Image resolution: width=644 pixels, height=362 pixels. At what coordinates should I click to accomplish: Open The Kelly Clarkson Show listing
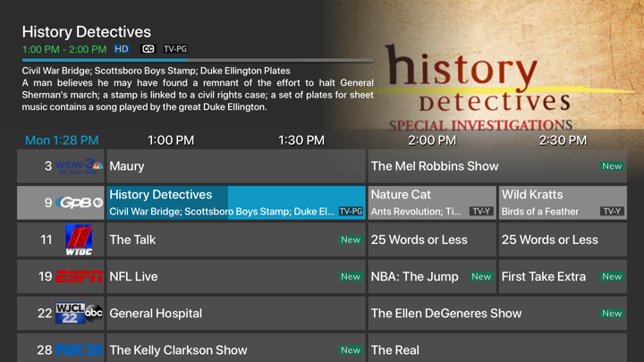[236, 348]
